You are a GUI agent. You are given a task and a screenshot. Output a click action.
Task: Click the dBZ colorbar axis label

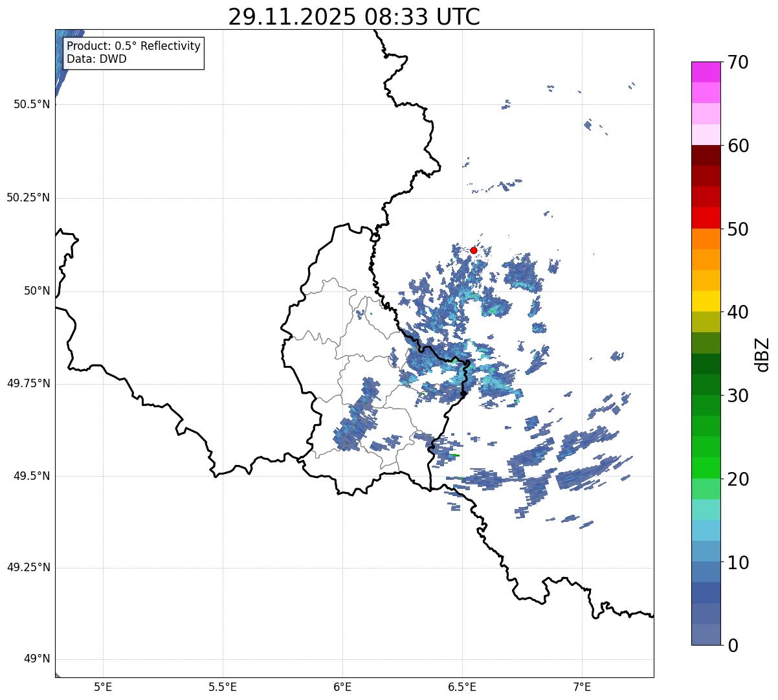[762, 354]
